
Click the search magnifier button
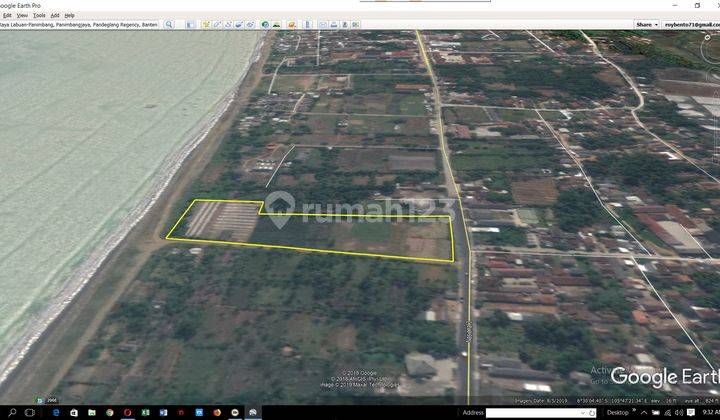click(x=169, y=24)
